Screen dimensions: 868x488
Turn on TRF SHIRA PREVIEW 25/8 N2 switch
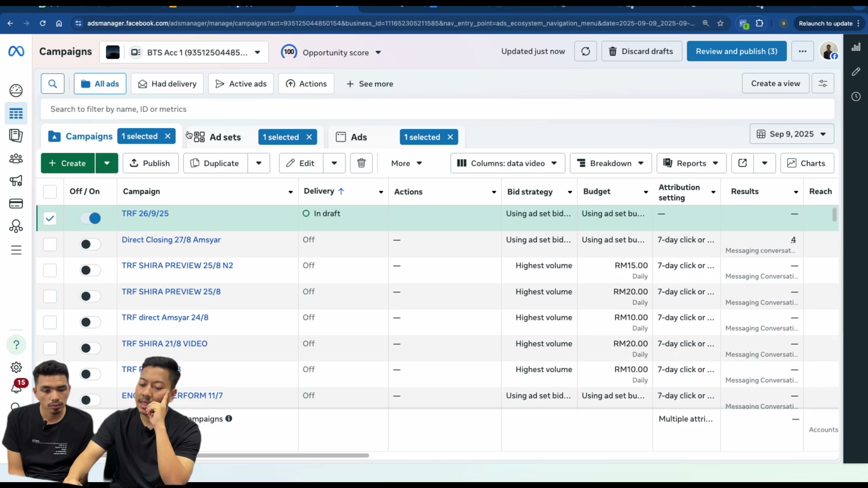[90, 271]
